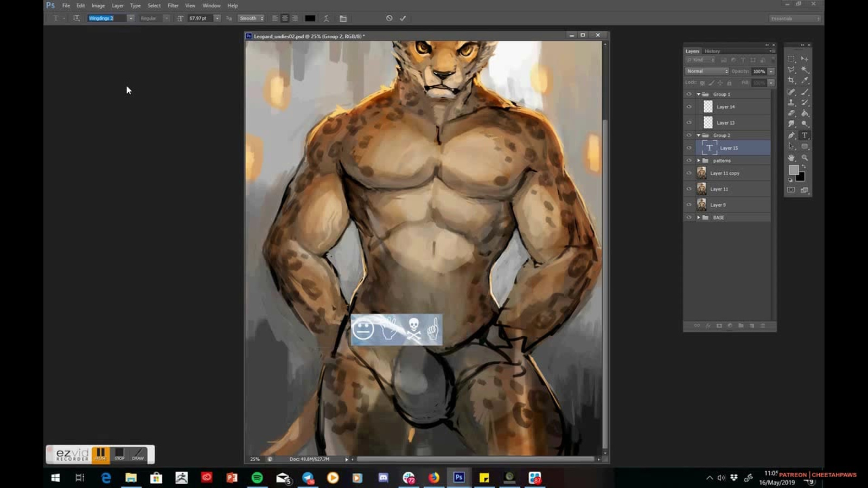This screenshot has width=868, height=488.
Task: Change screen mode in toolbox
Action: pyautogui.click(x=805, y=190)
